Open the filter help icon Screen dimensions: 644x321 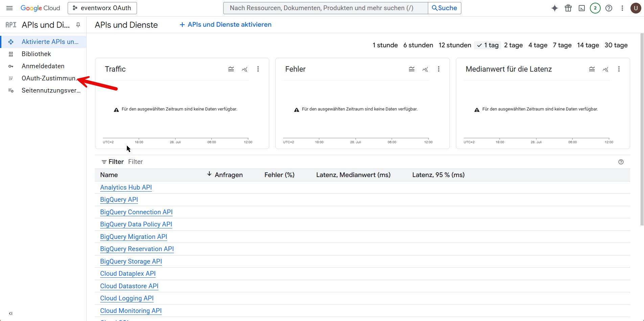[621, 162]
